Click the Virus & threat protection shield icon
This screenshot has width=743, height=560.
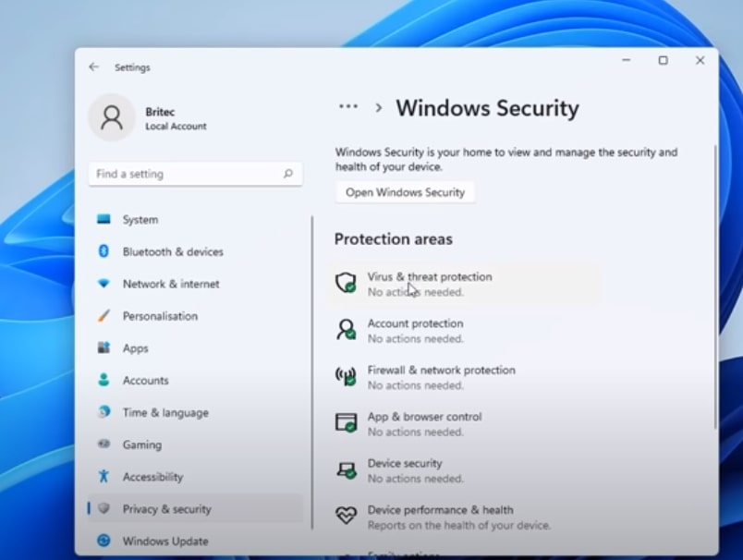click(346, 284)
